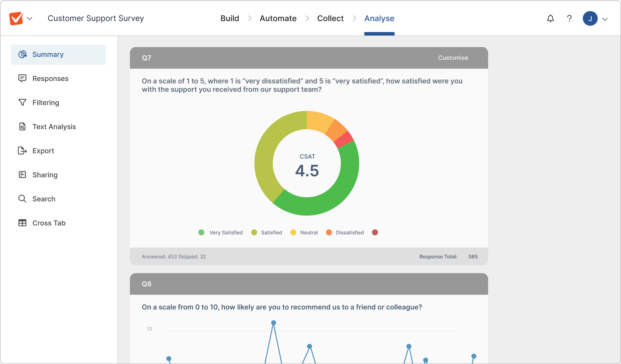
Task: Select the Automate breadcrumb item
Action: pyautogui.click(x=278, y=18)
